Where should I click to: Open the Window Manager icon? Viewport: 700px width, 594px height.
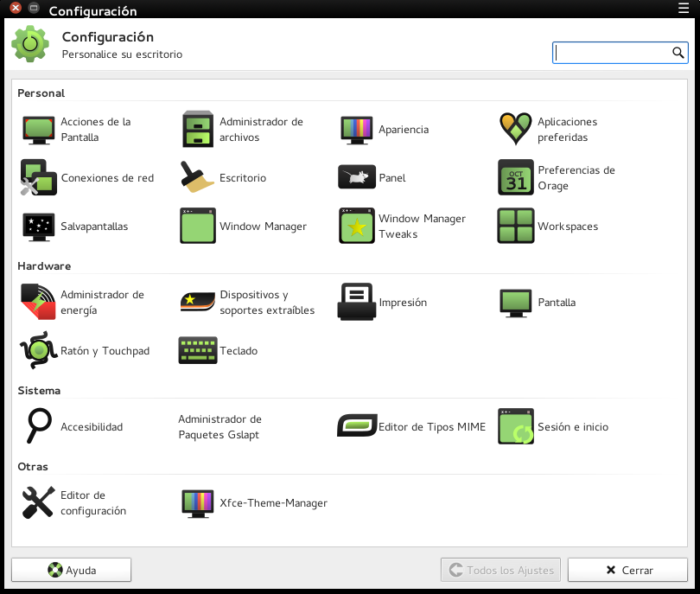[x=198, y=226]
